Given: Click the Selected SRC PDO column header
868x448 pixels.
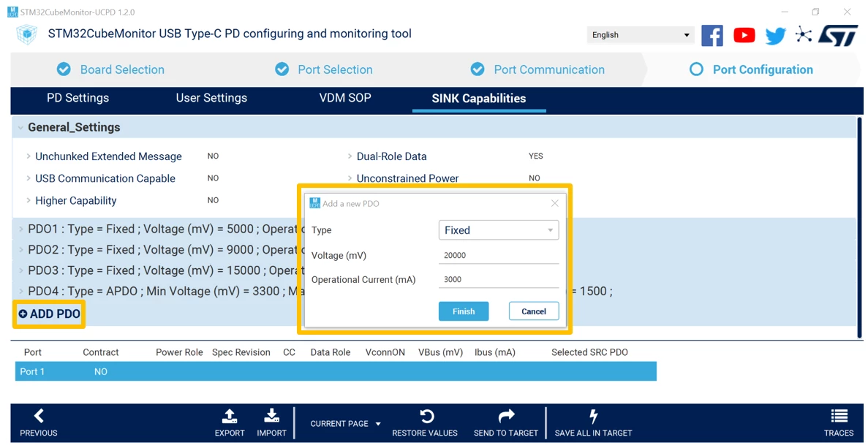Looking at the screenshot, I should 589,352.
